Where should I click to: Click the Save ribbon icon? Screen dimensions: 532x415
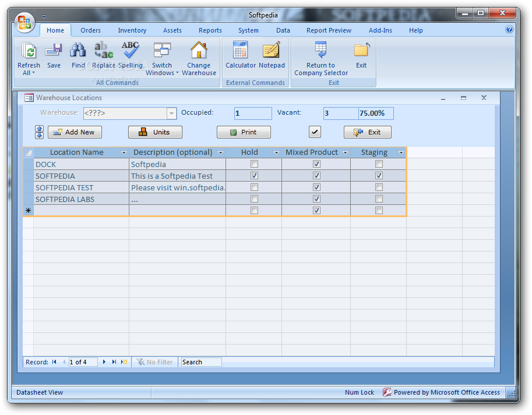[54, 50]
